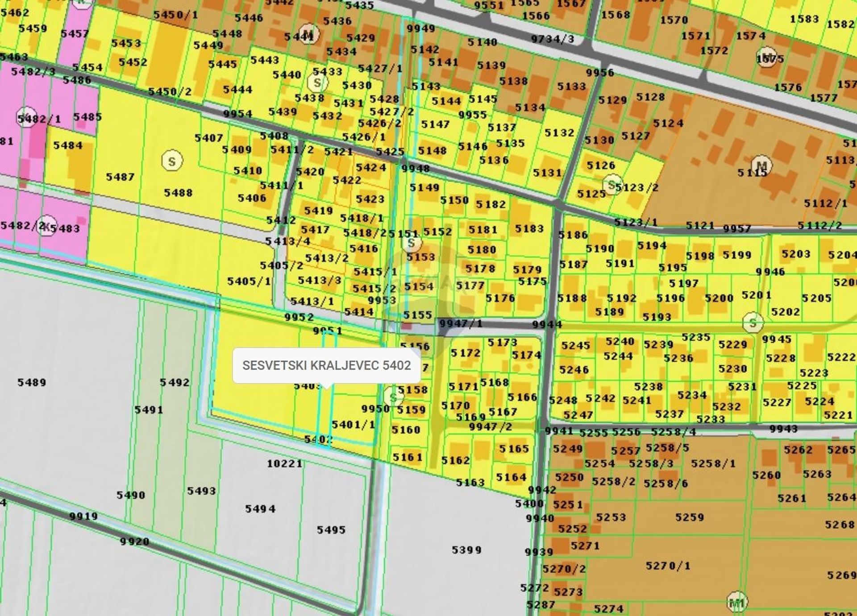Select the S circle marker left of 5158
This screenshot has width=857, height=616.
(x=393, y=397)
